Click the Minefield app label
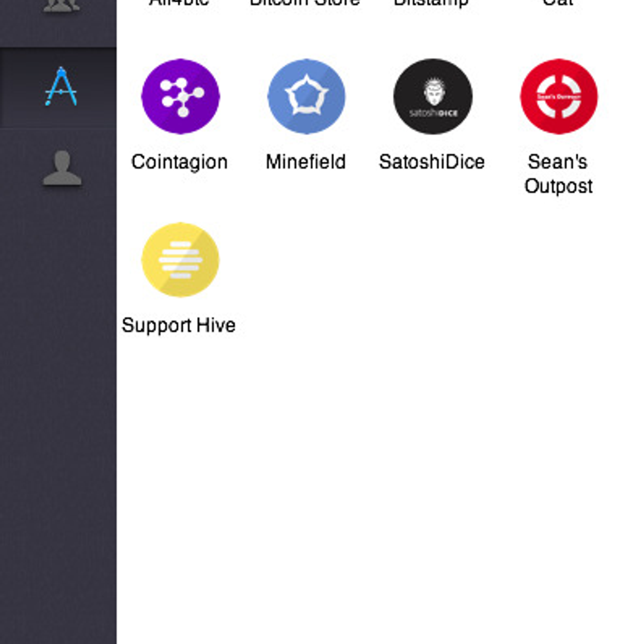644x644 pixels. pyautogui.click(x=306, y=162)
